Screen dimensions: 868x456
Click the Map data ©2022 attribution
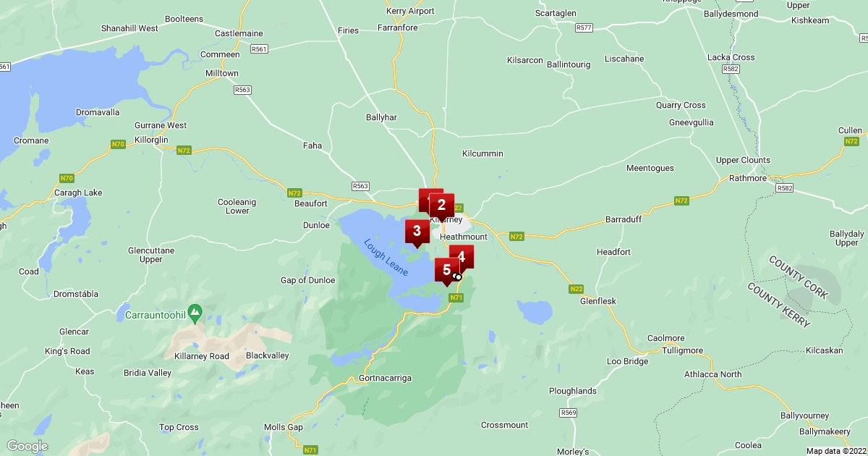pos(836,451)
